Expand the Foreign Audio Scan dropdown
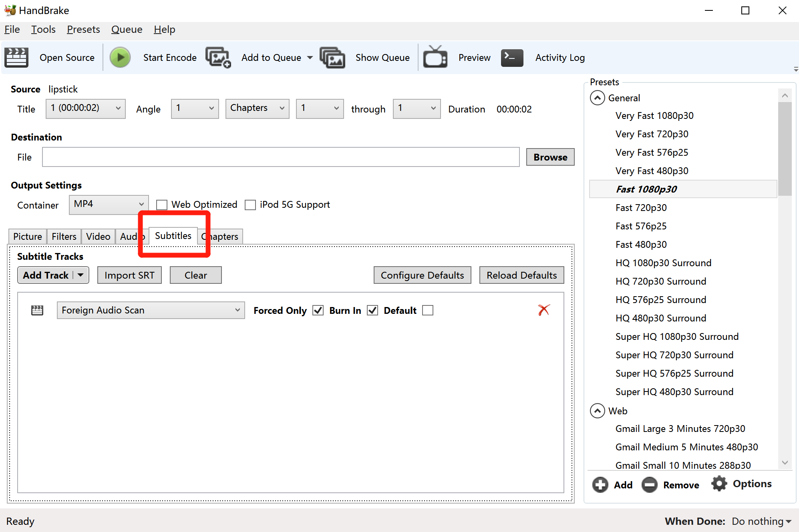Image resolution: width=799 pixels, height=532 pixels. click(x=151, y=310)
